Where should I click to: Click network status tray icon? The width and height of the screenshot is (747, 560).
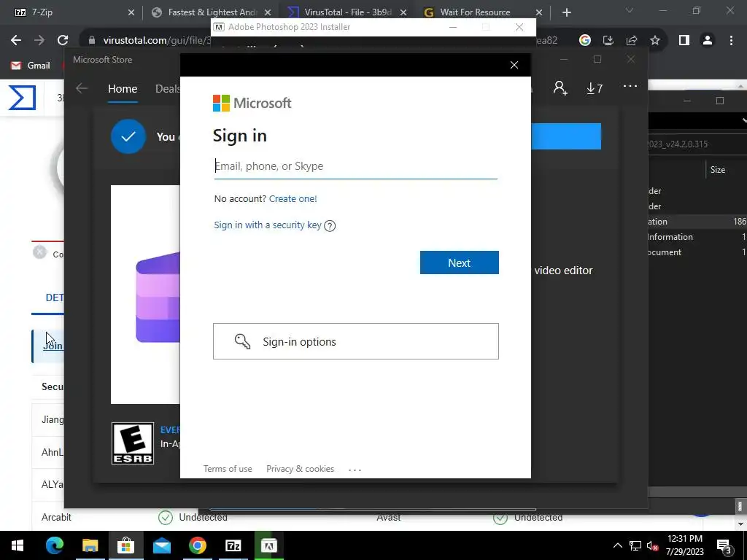point(635,545)
